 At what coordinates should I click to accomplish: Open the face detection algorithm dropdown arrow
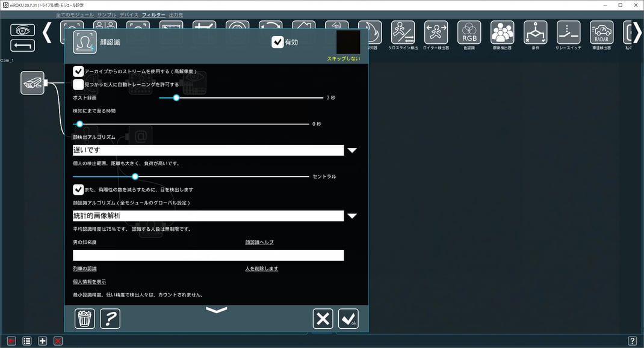(x=352, y=150)
